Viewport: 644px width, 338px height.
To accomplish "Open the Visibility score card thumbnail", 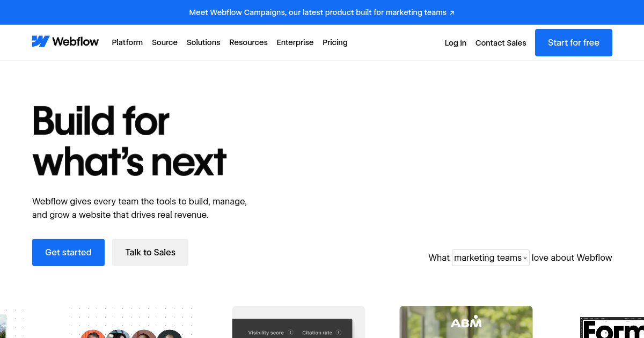I will pyautogui.click(x=298, y=322).
